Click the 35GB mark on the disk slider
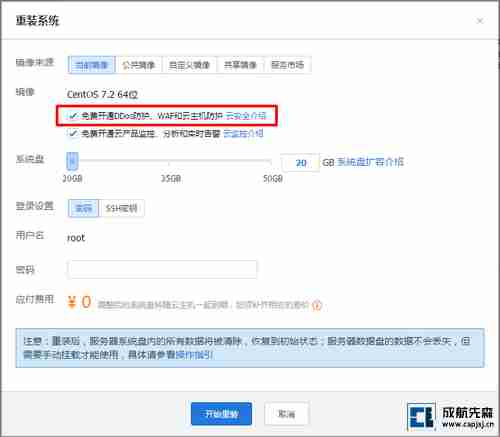 tap(170, 162)
